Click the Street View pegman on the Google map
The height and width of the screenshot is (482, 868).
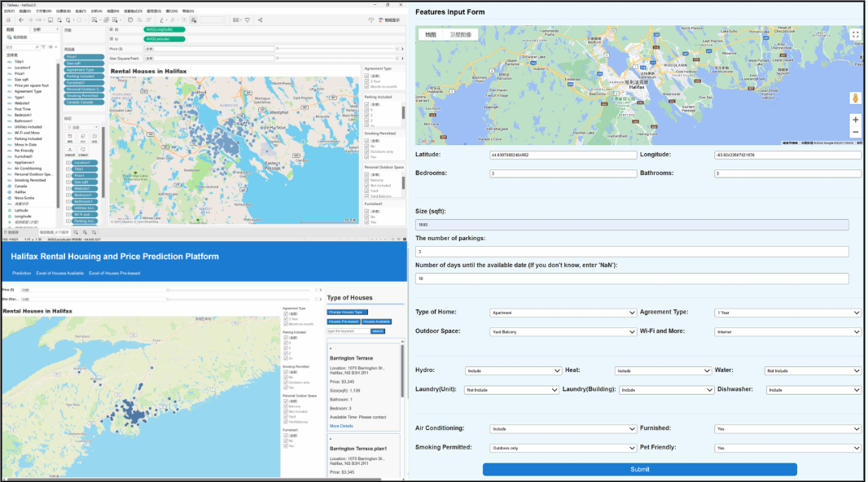[855, 98]
